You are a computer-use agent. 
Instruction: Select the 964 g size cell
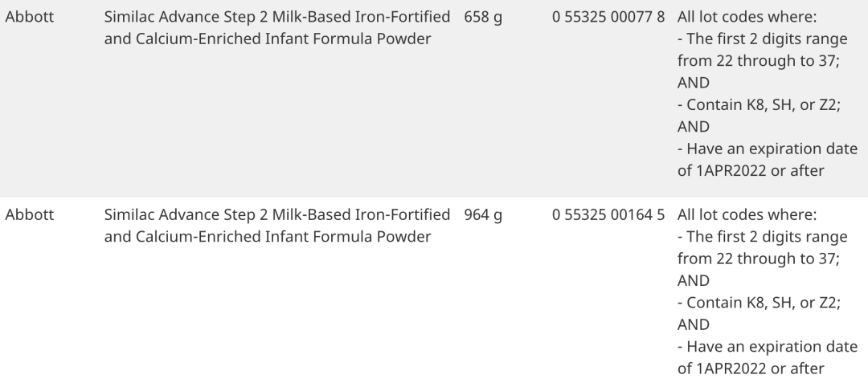(483, 215)
